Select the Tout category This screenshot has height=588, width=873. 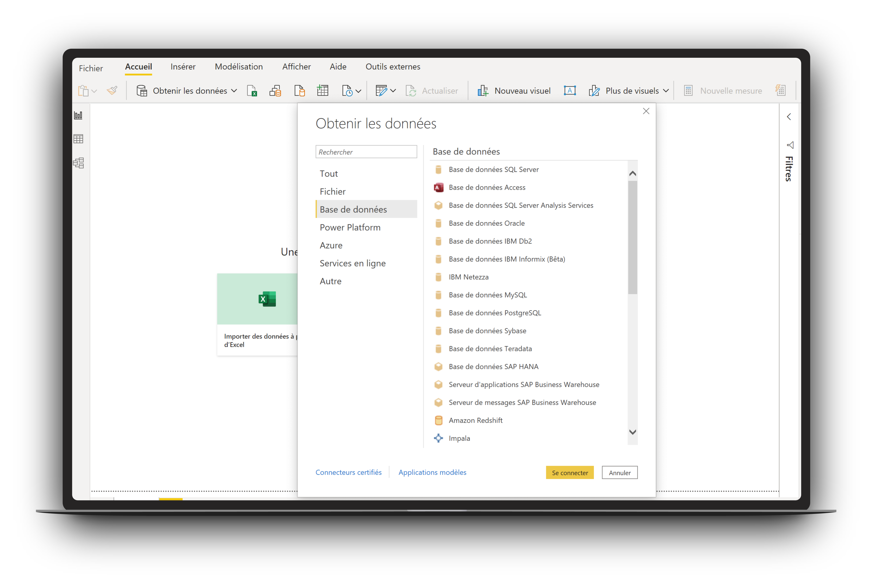(366, 174)
